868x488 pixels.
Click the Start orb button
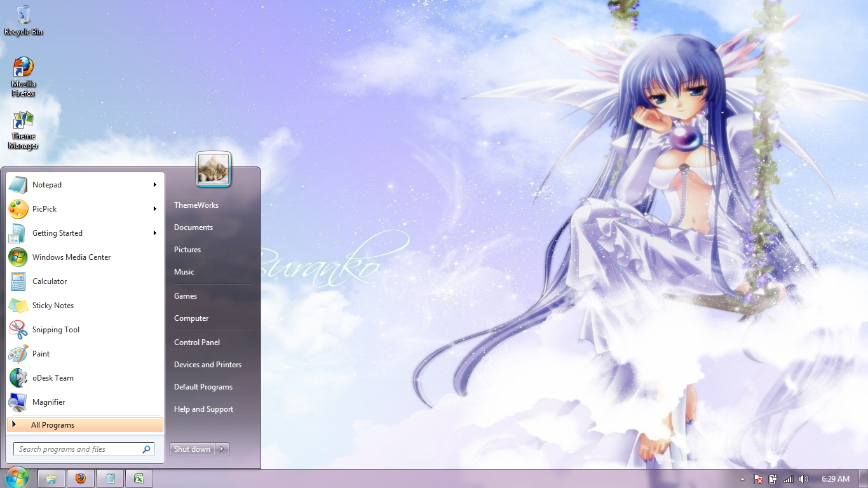pyautogui.click(x=17, y=478)
